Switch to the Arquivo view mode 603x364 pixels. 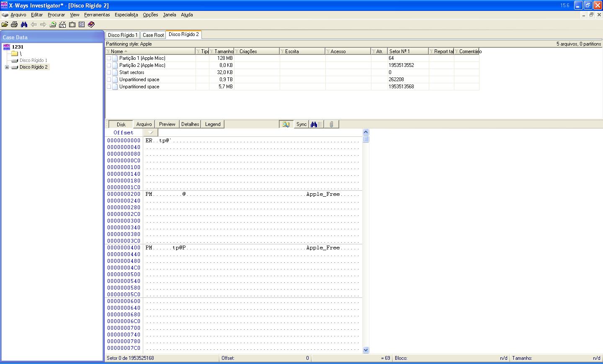click(x=144, y=124)
